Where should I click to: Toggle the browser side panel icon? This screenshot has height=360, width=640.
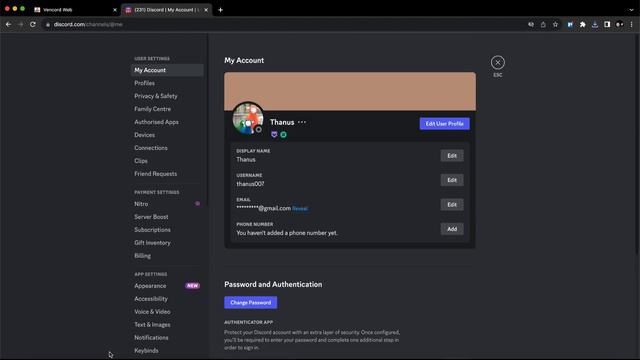coord(607,24)
